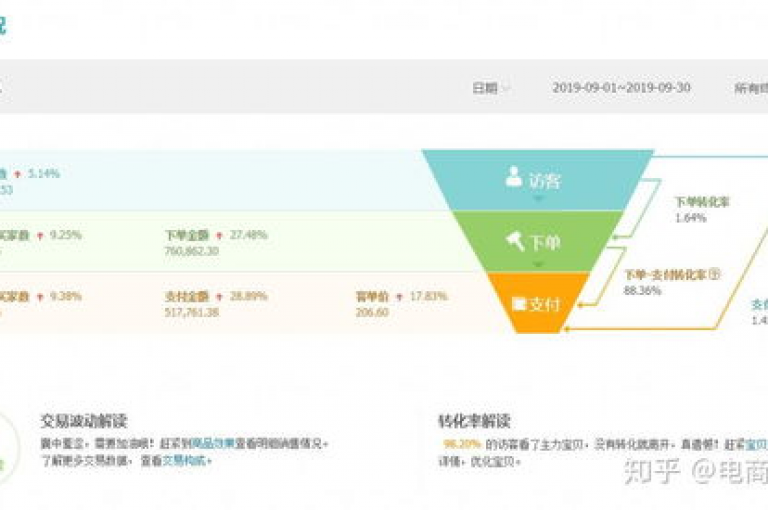
Task: Click the help icon next to 下单-支付转化率
Action: [x=715, y=274]
